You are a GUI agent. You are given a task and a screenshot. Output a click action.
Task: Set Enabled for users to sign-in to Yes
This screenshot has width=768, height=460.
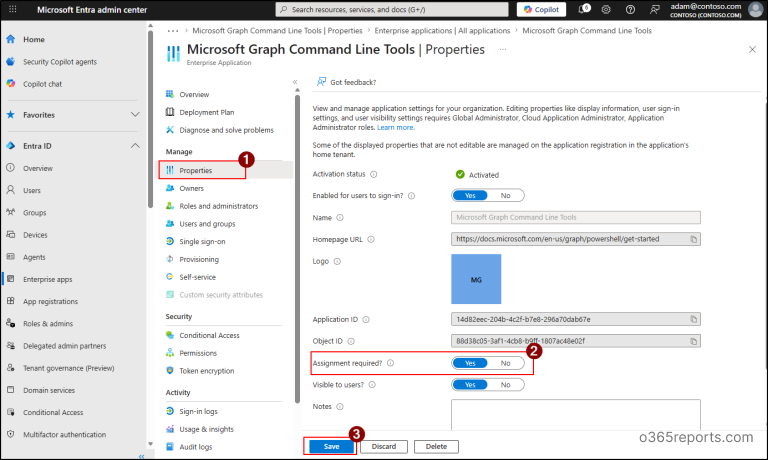coord(470,195)
